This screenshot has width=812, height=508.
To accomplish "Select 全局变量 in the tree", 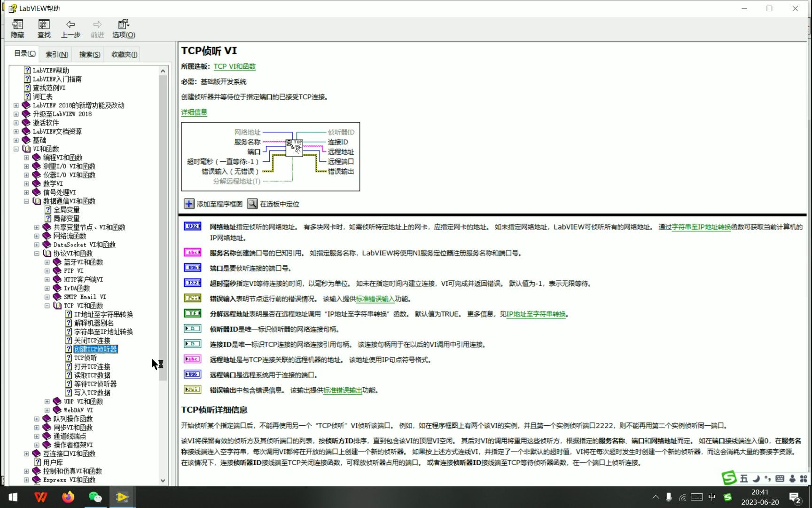I will 66,210.
